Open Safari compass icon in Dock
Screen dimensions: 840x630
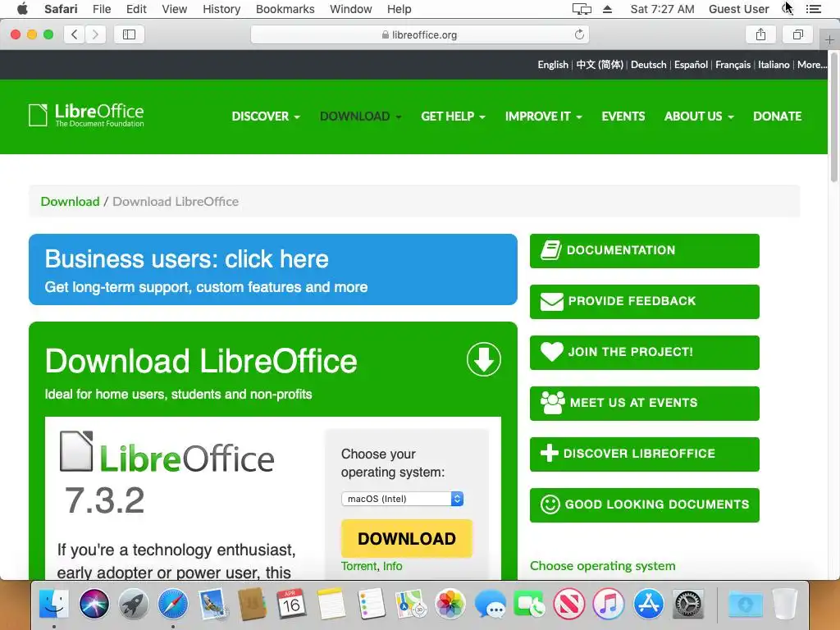[173, 605]
